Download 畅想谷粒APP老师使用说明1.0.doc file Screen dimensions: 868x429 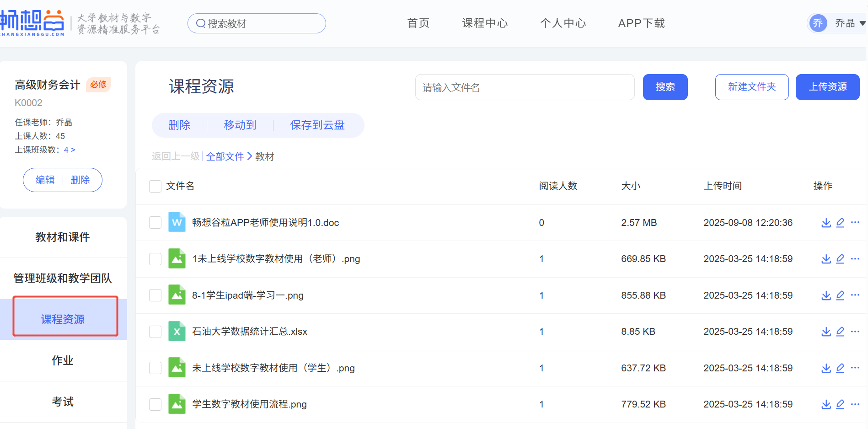click(x=826, y=223)
